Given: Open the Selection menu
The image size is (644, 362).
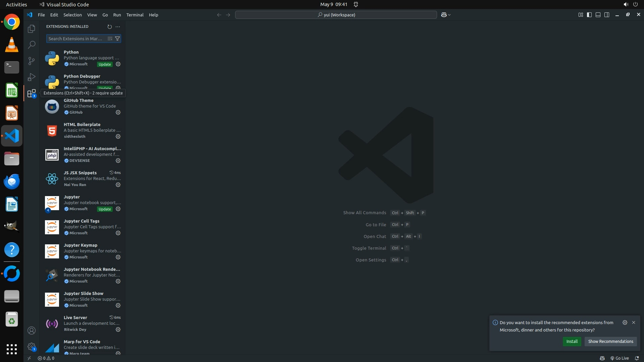Looking at the screenshot, I should [72, 15].
